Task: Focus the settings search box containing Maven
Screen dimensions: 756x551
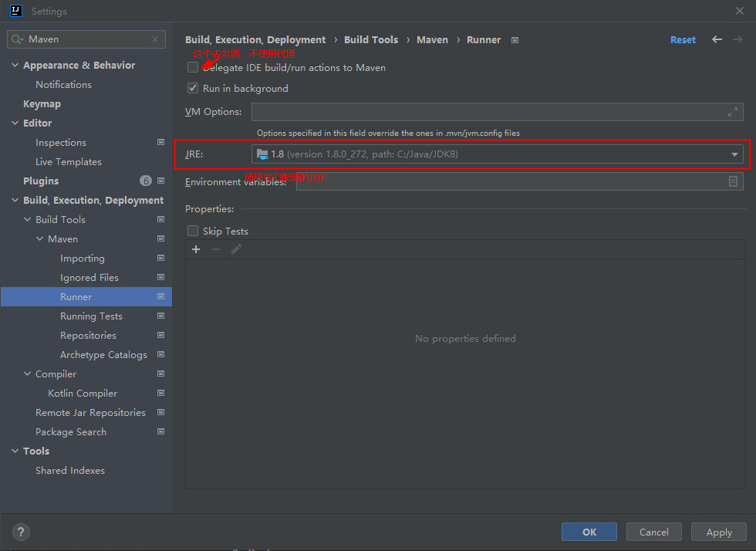Action: (86, 39)
